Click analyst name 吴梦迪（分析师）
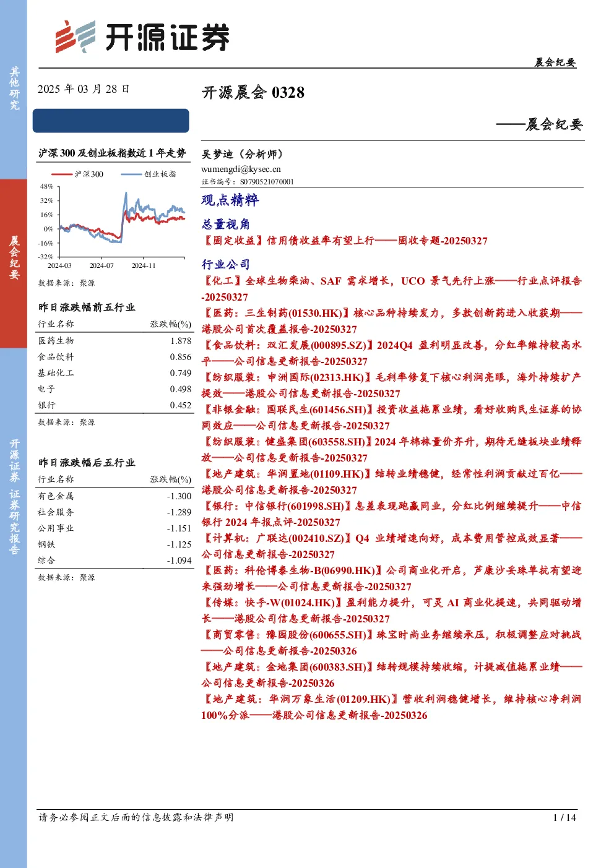The height and width of the screenshot is (868, 614). click(242, 154)
